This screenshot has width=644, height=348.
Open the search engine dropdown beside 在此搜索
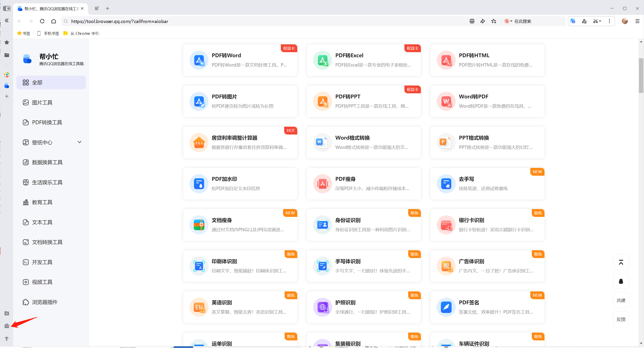[511, 21]
